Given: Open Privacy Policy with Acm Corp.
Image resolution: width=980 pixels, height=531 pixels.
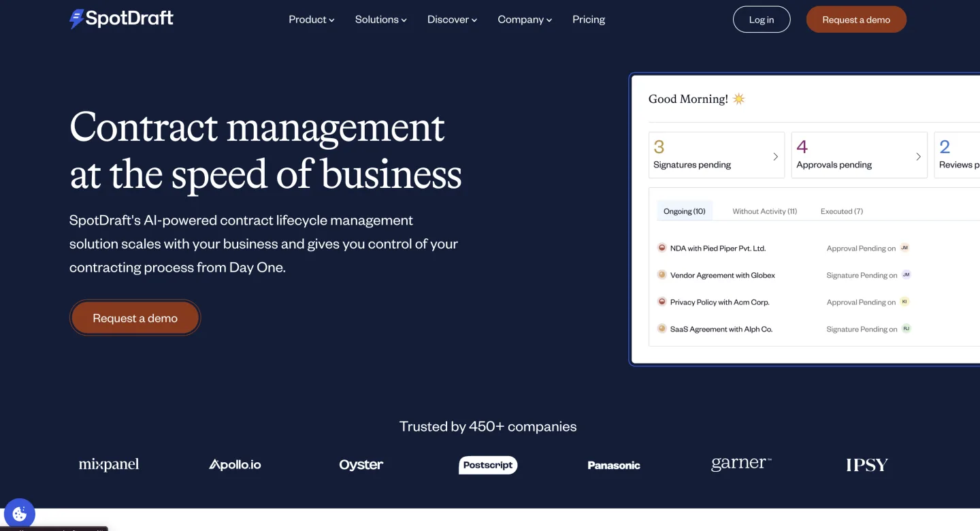Looking at the screenshot, I should click(720, 302).
